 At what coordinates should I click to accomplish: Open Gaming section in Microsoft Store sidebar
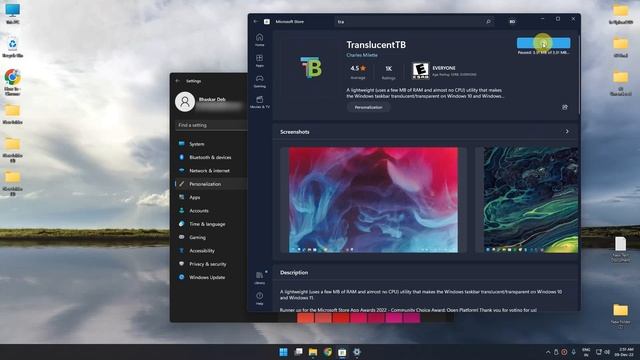tap(260, 81)
